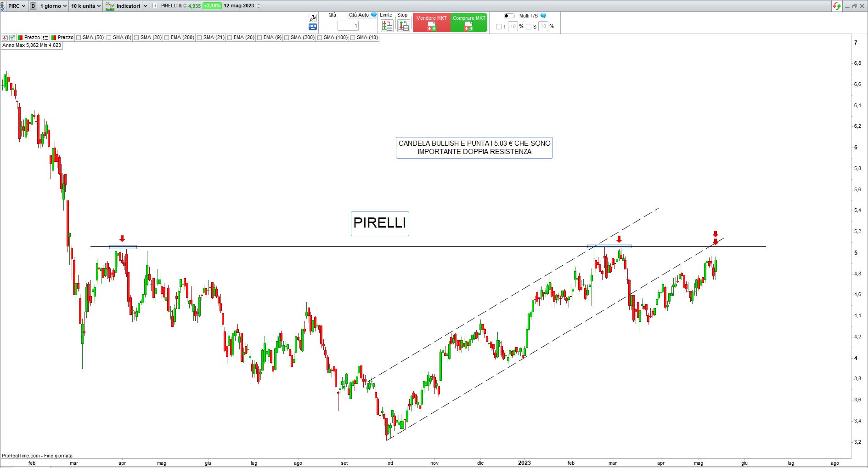
Task: Click the Vendere MKT button
Action: 432,23
